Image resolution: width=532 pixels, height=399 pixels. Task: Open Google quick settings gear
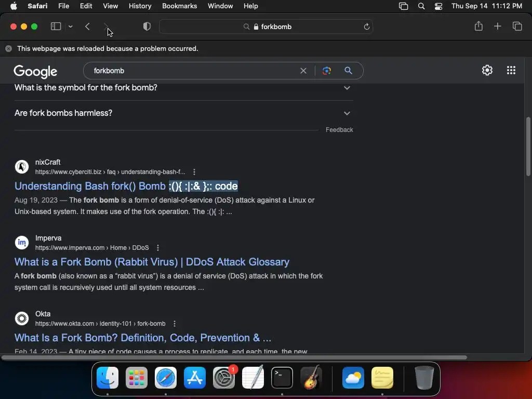pyautogui.click(x=487, y=70)
